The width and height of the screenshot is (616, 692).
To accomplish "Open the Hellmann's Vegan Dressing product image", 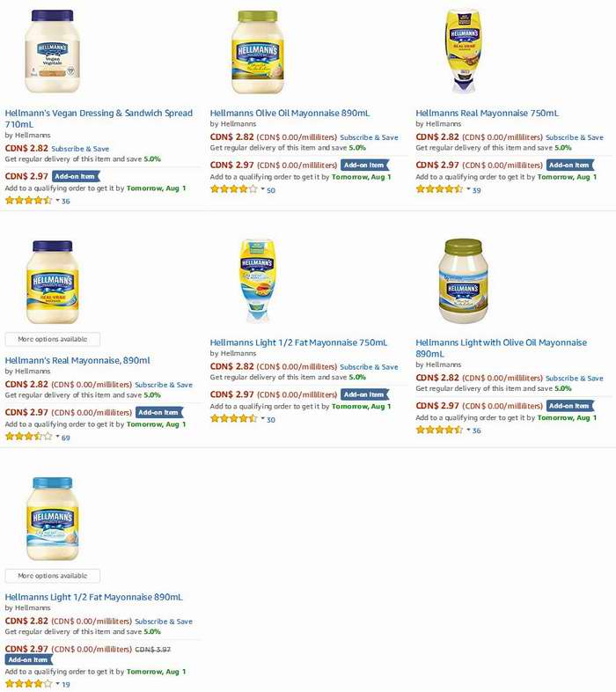I will (x=53, y=51).
